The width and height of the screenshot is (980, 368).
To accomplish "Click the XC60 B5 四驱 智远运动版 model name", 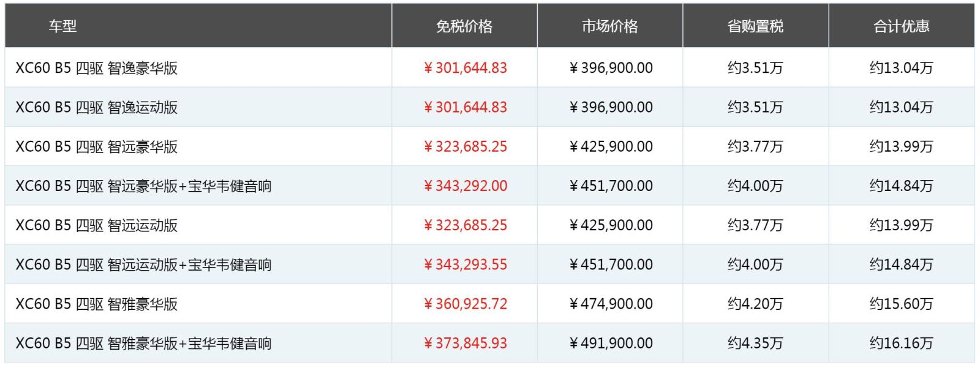I will pyautogui.click(x=97, y=225).
